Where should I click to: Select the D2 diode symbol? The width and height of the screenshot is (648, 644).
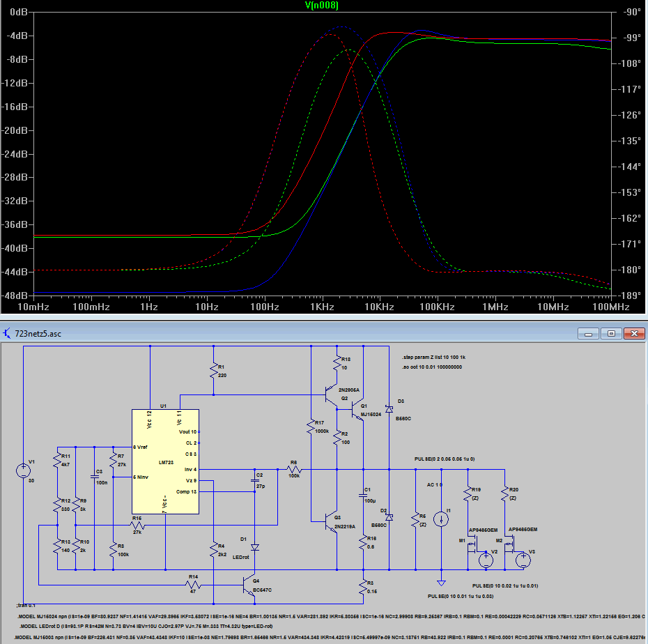[389, 518]
